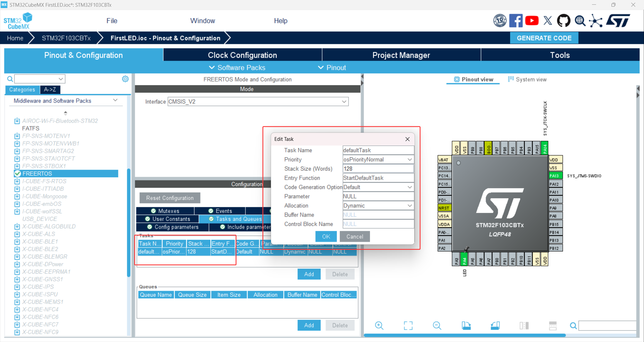Select the Categories tab

coord(22,90)
